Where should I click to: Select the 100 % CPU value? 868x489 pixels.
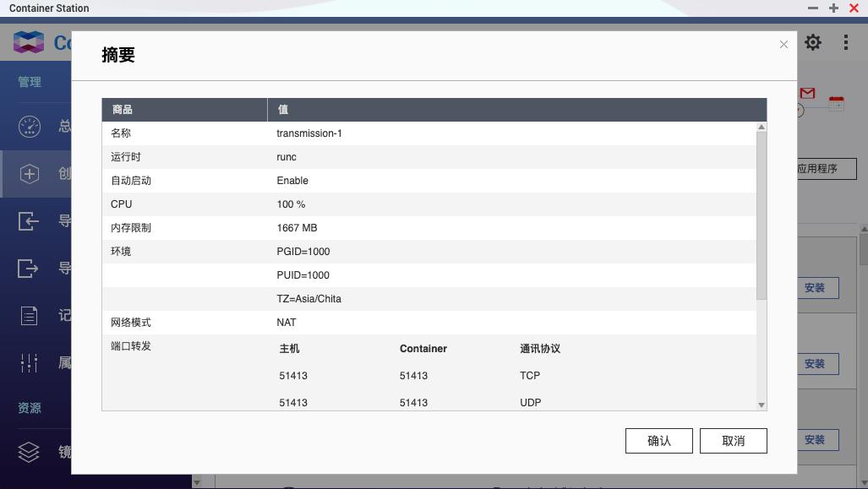tap(291, 204)
